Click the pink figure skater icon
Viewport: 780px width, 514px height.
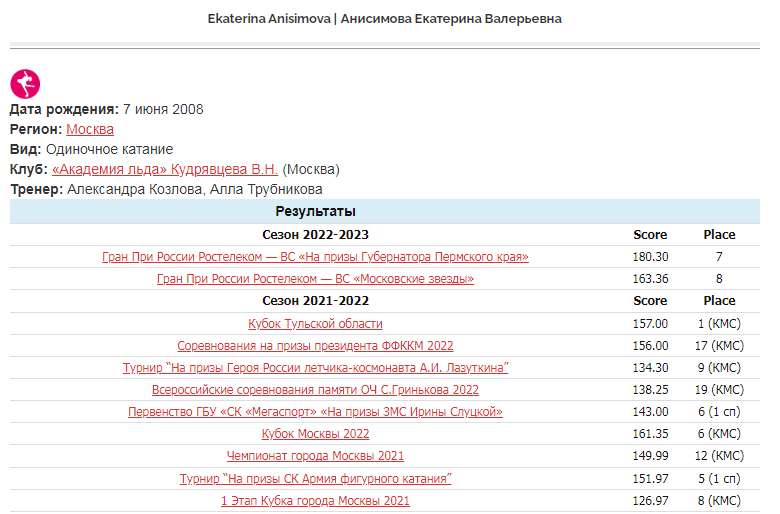point(25,84)
